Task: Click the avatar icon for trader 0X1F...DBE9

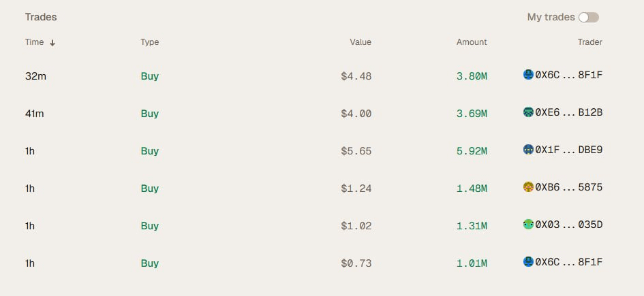Action: click(x=528, y=149)
